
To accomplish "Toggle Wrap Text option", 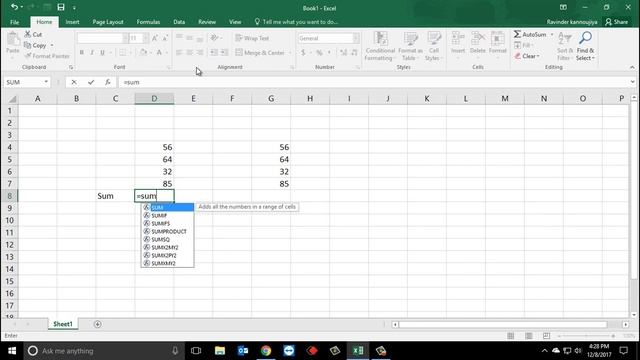I will 252,38.
